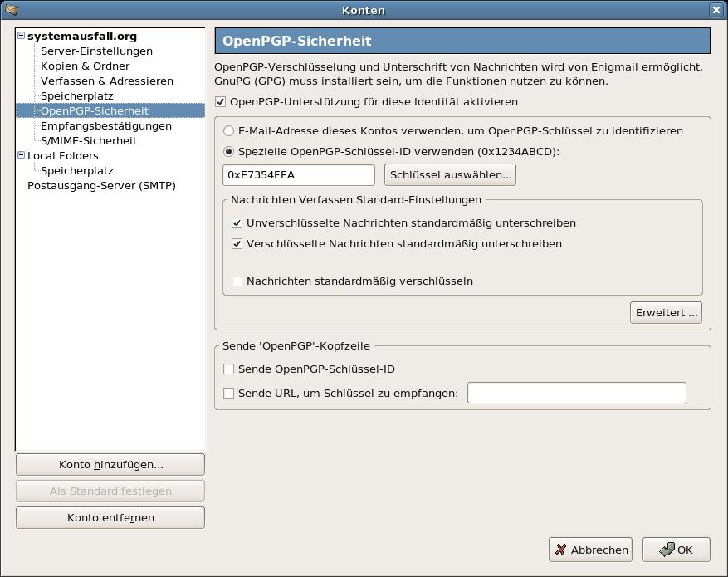Confirm with the OK button's arrow icon
Image resolution: width=728 pixels, height=577 pixels.
pos(667,550)
